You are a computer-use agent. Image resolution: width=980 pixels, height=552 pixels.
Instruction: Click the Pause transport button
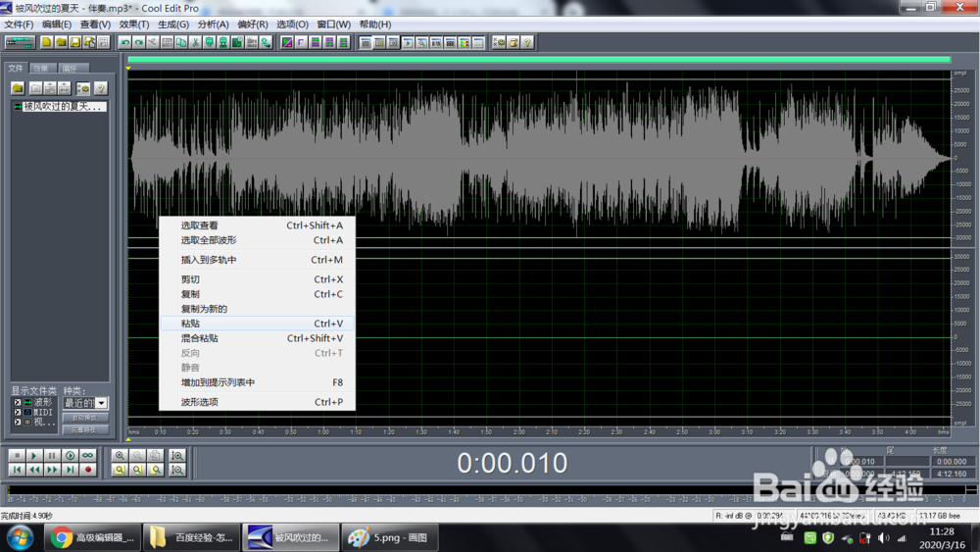click(x=52, y=455)
